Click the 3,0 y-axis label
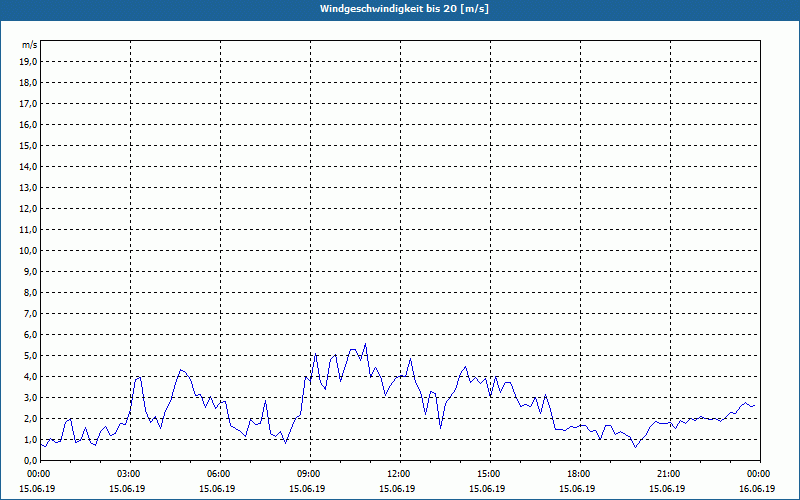The height and width of the screenshot is (500, 800). click(31, 397)
